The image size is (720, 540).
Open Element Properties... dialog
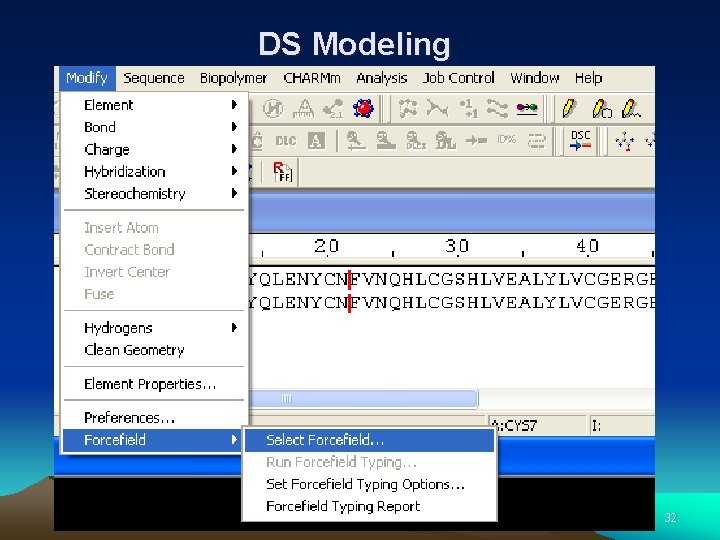(x=154, y=384)
